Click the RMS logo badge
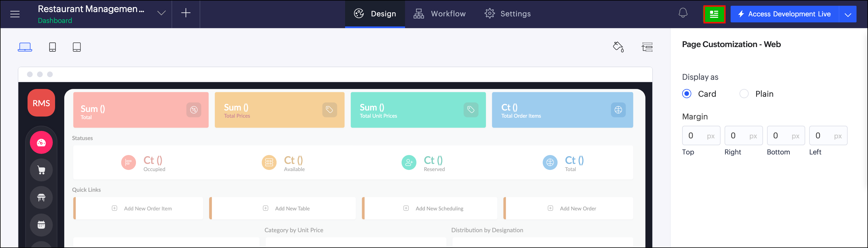 41,103
